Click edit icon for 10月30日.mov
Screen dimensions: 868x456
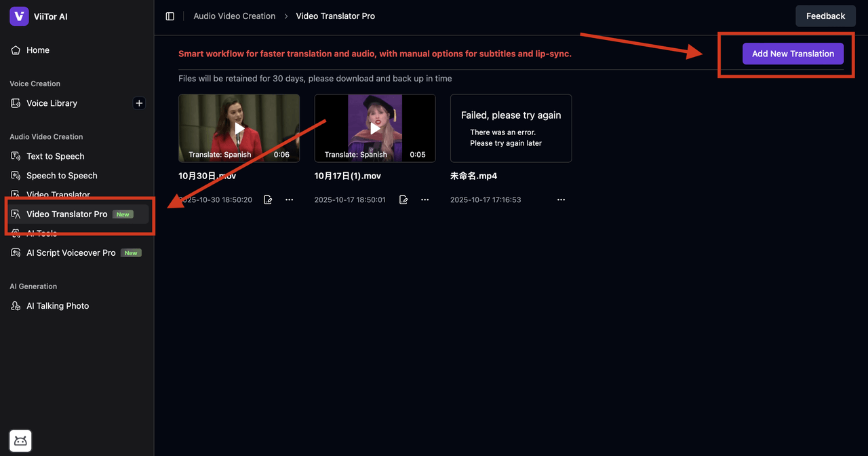click(268, 200)
